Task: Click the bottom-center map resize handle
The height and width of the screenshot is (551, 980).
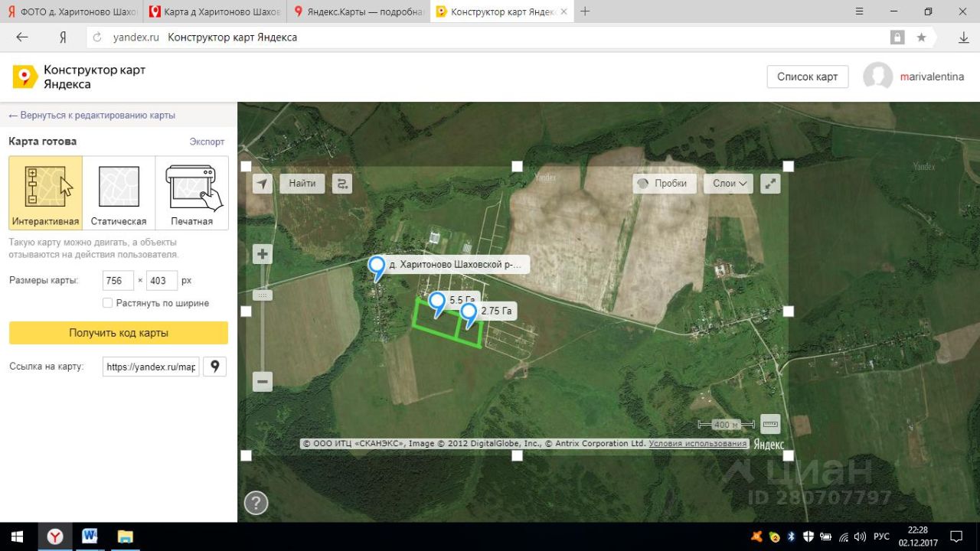Action: coord(517,455)
